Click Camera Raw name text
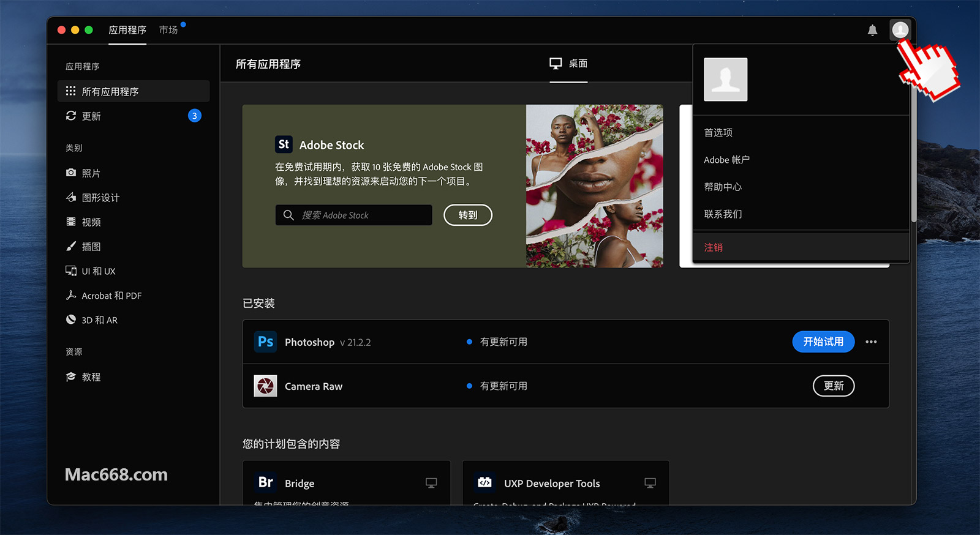 pyautogui.click(x=314, y=386)
